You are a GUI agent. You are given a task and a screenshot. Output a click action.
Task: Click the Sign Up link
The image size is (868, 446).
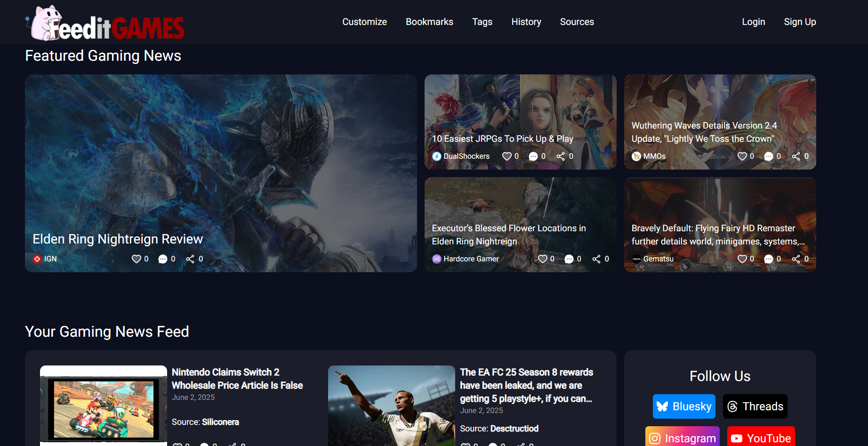pyautogui.click(x=800, y=22)
